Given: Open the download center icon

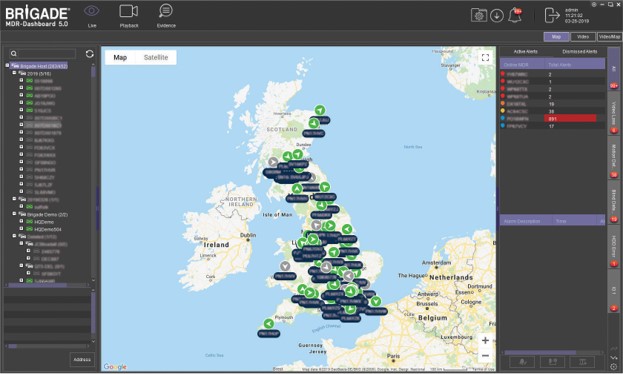Looking at the screenshot, I should 497,16.
